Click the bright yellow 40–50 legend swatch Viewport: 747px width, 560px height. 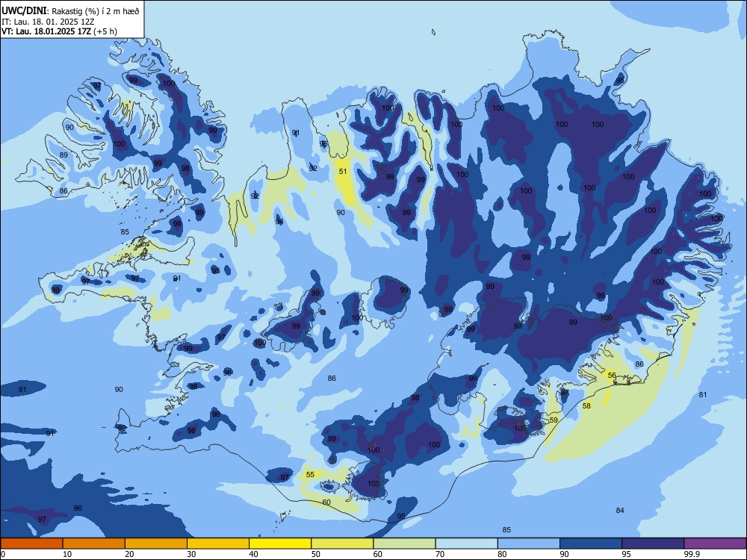click(280, 544)
